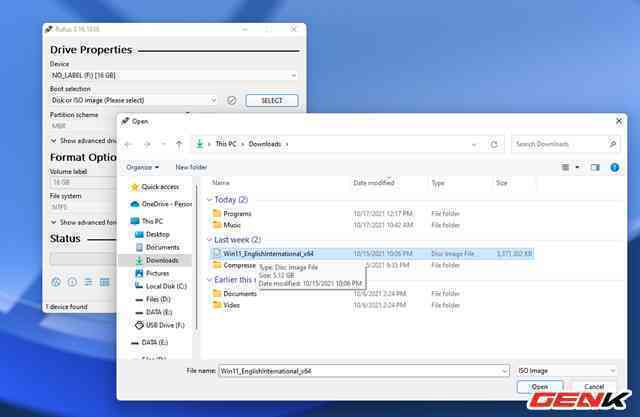Go up one folder level

pos(179,144)
